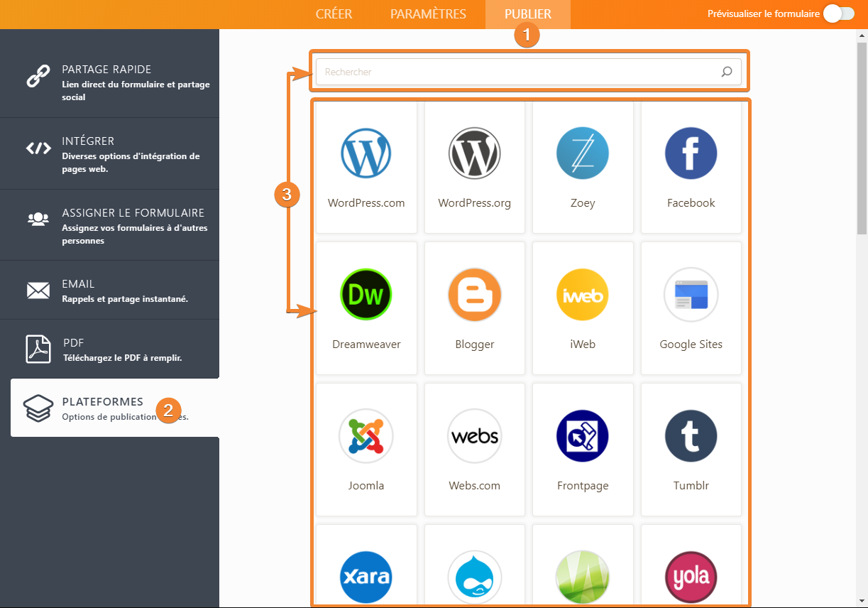Image resolution: width=868 pixels, height=608 pixels.
Task: Open the WordPress.com platform icon
Action: (x=366, y=153)
